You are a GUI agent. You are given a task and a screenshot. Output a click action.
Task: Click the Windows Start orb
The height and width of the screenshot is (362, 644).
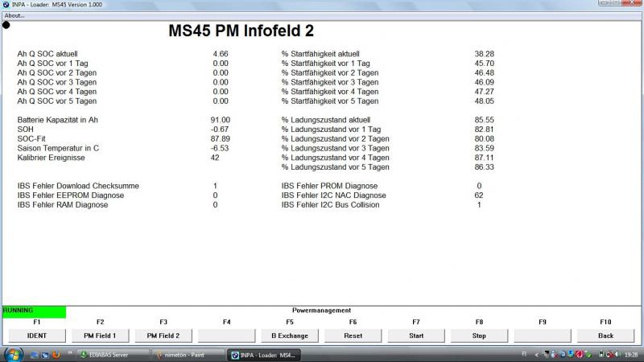pyautogui.click(x=14, y=354)
